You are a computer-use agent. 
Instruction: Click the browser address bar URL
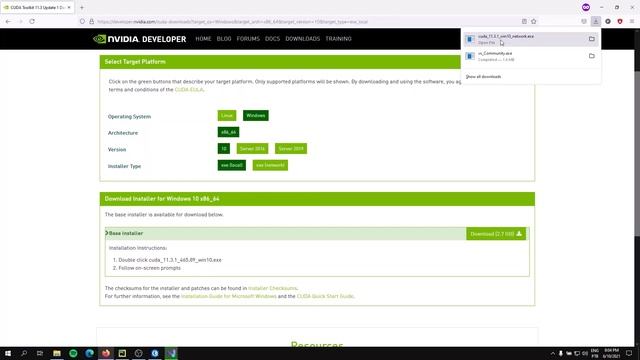click(x=233, y=22)
